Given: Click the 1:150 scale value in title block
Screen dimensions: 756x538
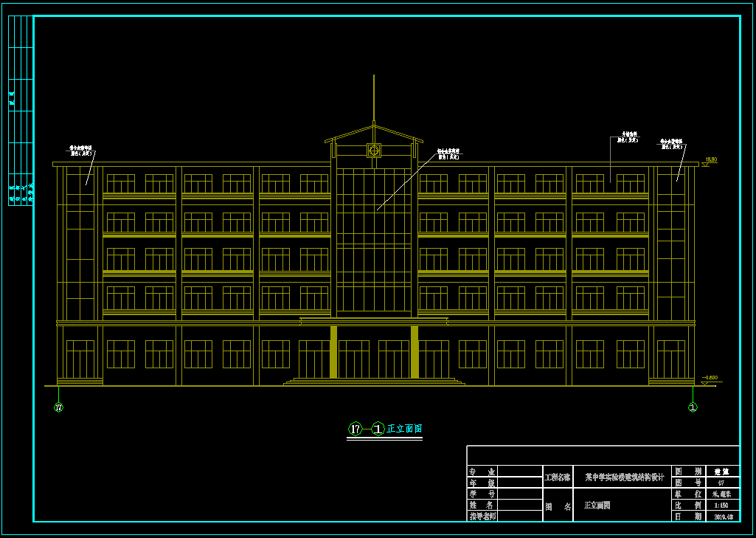Looking at the screenshot, I should (721, 506).
